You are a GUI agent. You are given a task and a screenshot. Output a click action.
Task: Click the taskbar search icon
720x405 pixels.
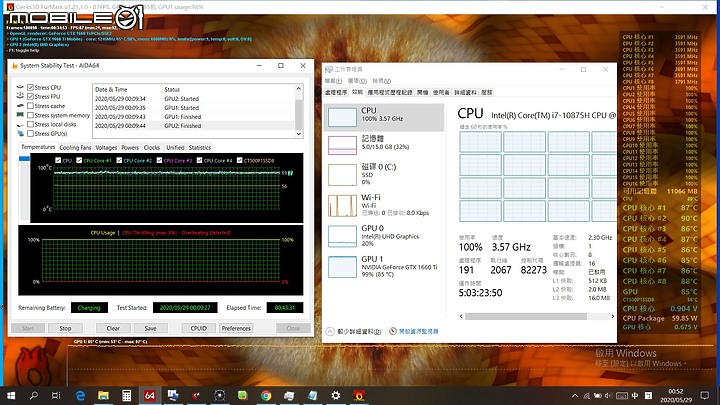click(34, 395)
